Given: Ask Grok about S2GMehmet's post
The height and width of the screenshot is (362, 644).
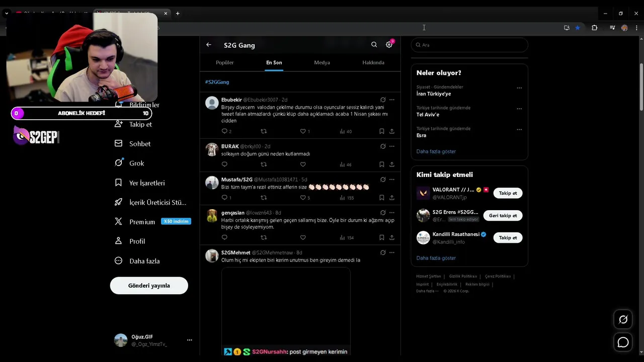Looking at the screenshot, I should pyautogui.click(x=383, y=252).
